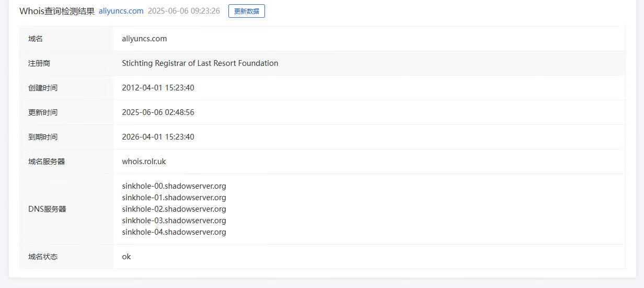Select the 到期时间 row label
The image size is (644, 288).
tap(43, 137)
